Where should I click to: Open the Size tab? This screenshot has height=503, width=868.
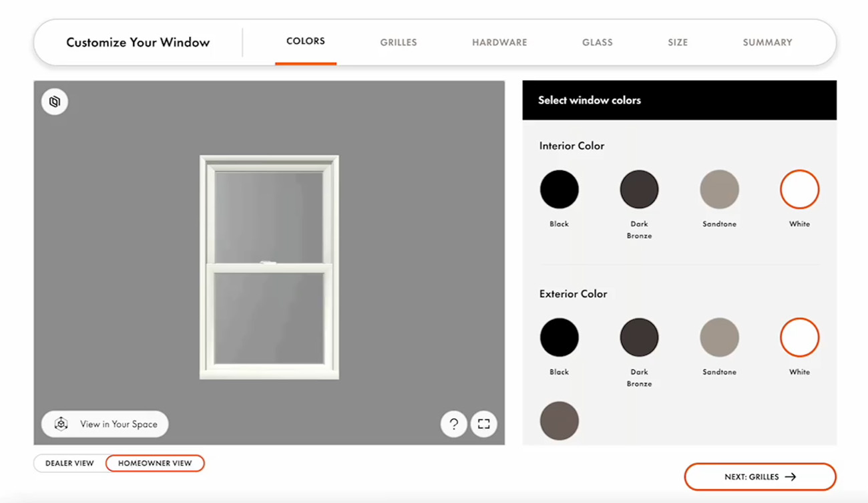[678, 42]
